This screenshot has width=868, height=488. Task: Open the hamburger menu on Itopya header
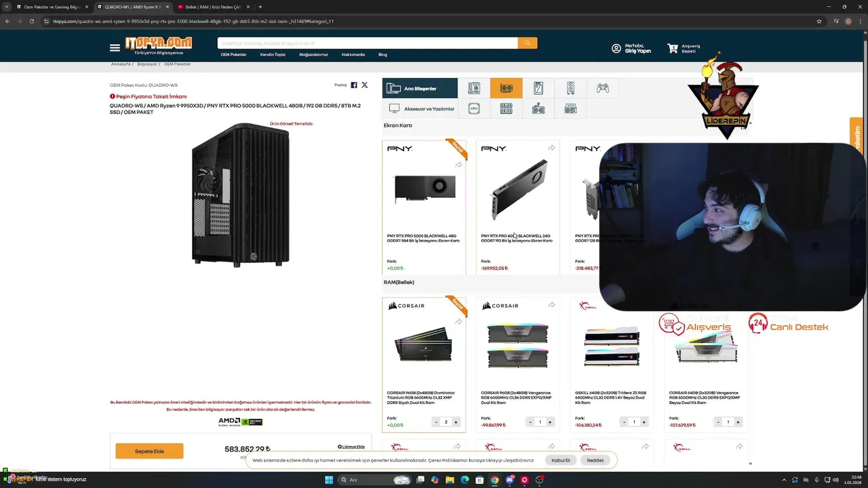(115, 47)
